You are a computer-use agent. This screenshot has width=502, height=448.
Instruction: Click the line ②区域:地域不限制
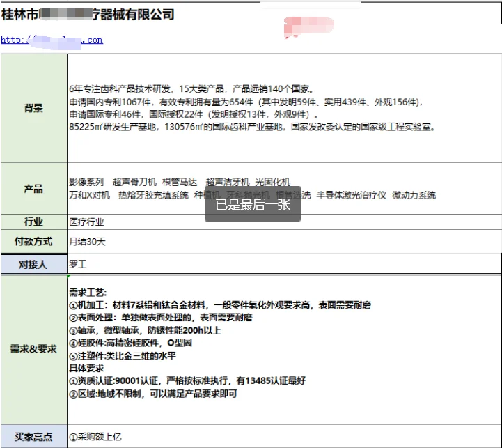pyautogui.click(x=153, y=394)
